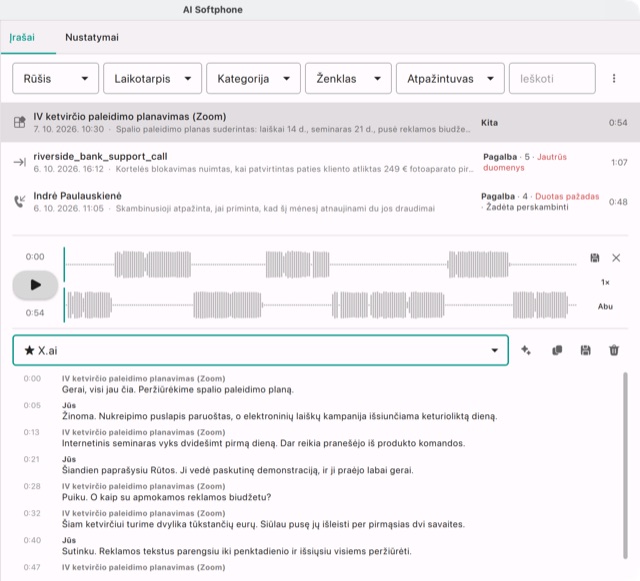
Task: Select the riverside_bank_support_call recording
Action: point(320,162)
